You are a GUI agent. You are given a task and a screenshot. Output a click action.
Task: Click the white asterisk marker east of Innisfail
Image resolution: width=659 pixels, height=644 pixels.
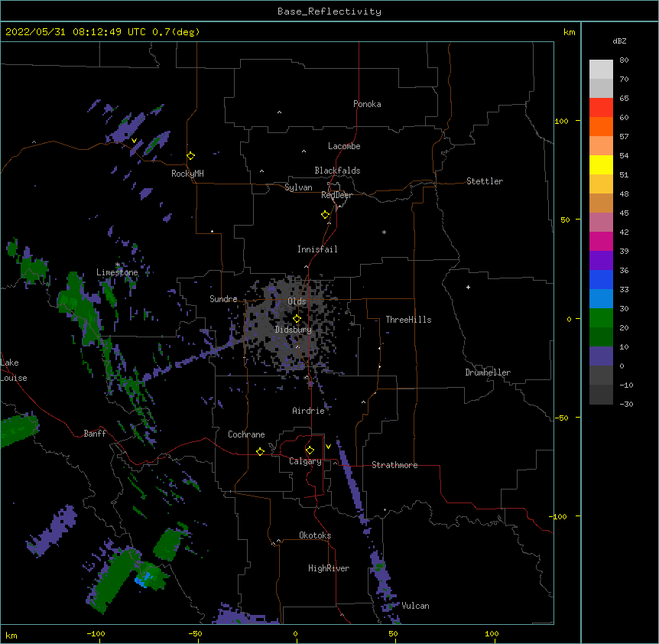pyautogui.click(x=384, y=233)
